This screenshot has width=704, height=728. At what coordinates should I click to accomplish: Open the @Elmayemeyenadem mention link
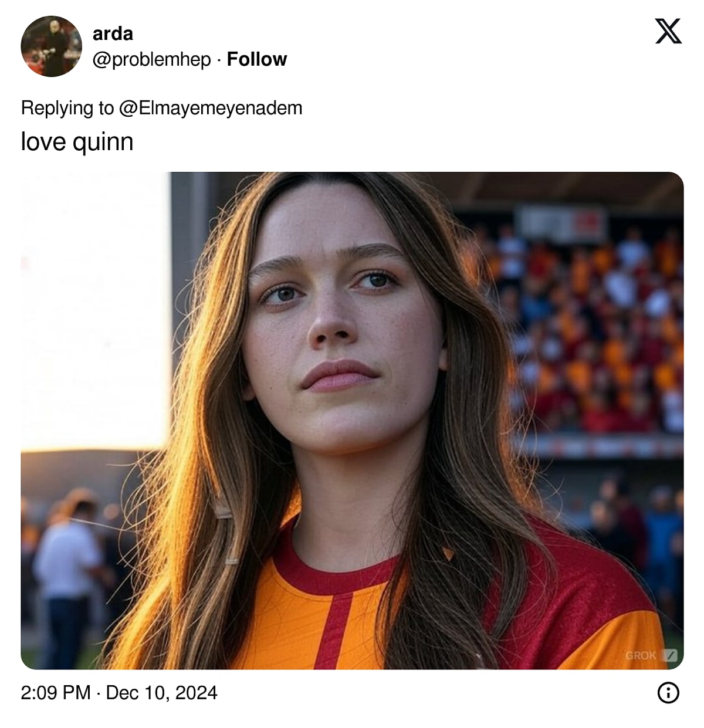tap(211, 108)
